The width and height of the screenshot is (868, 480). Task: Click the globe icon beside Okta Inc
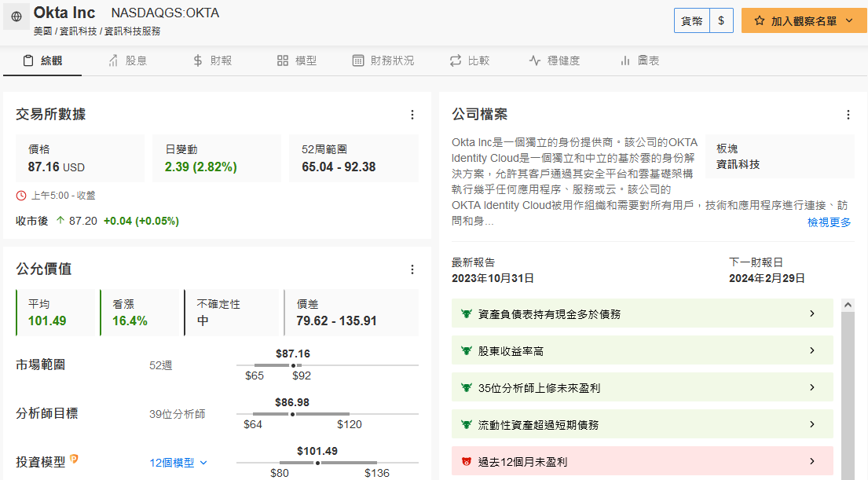[x=16, y=16]
